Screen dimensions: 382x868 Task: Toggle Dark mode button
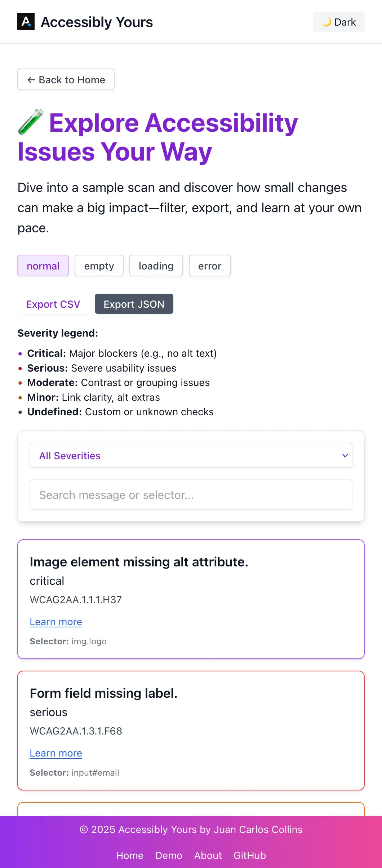(x=338, y=22)
